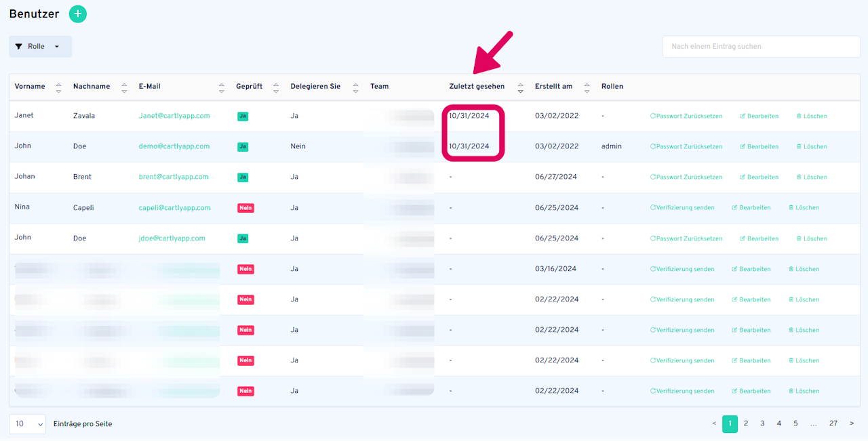Image resolution: width=868 pixels, height=441 pixels.
Task: Open the capeli@cartlyapp.com email link
Action: pos(175,208)
